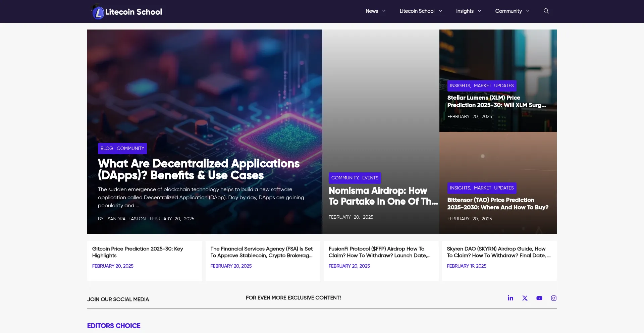The height and width of the screenshot is (333, 644).
Task: Expand the Community menu chevron
Action: point(528,11)
